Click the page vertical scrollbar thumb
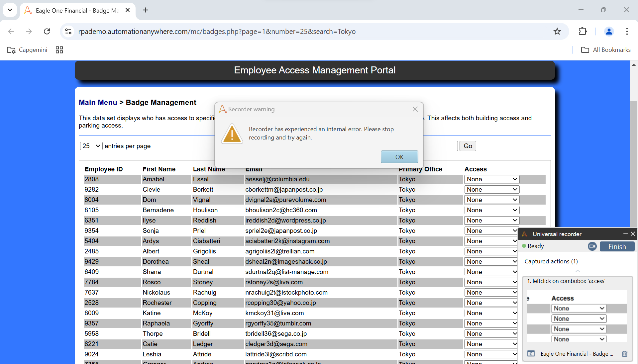Viewport: 638px width, 364px height. point(634,164)
